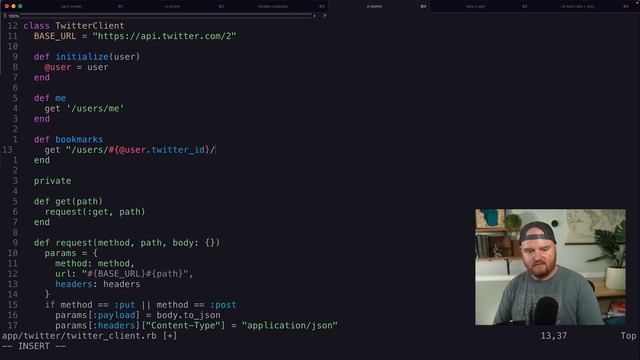Click the 'class TwitterClient' declaration line

pyautogui.click(x=74, y=26)
